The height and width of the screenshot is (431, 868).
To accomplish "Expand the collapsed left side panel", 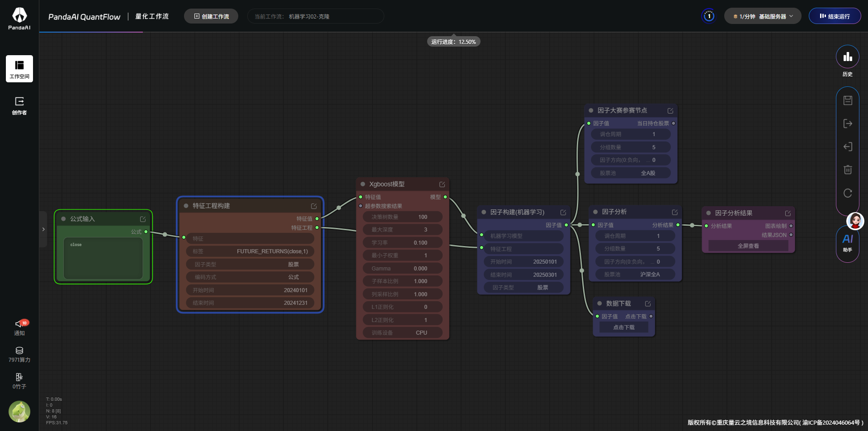I will tap(43, 229).
